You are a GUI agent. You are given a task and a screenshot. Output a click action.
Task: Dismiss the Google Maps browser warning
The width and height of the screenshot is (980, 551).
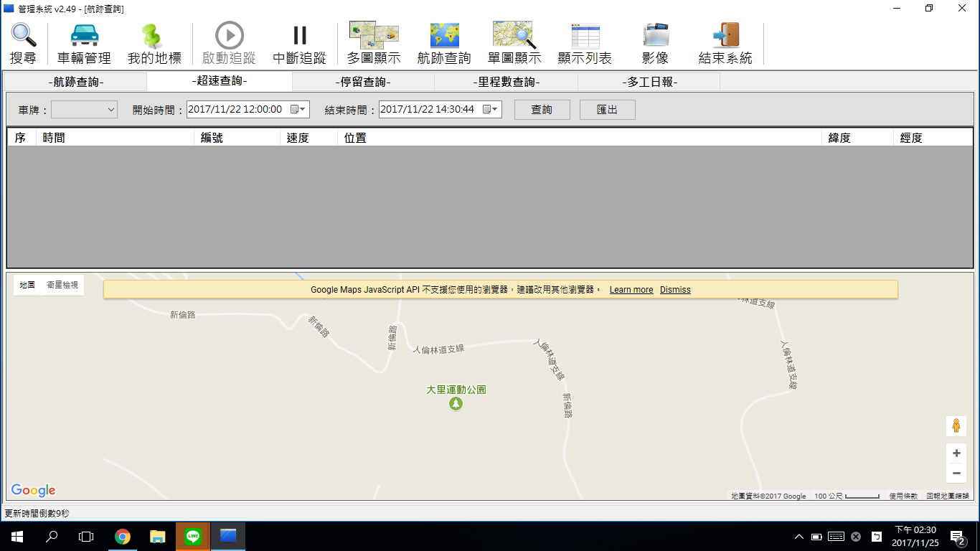pos(675,290)
